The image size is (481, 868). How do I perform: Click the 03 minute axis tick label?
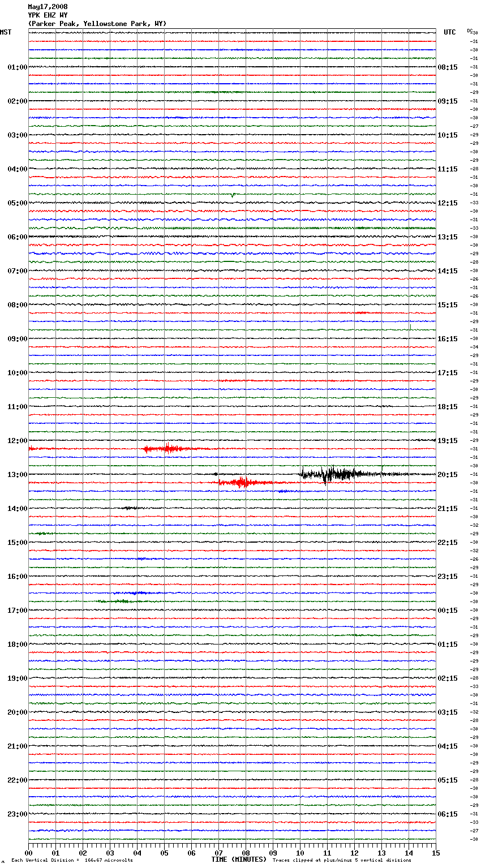[110, 853]
